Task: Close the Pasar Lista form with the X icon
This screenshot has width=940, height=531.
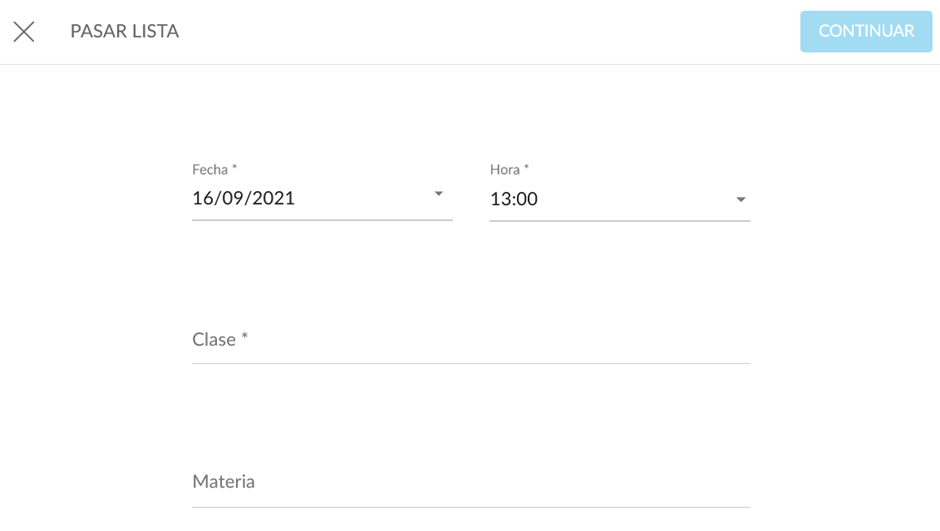Action: (24, 31)
